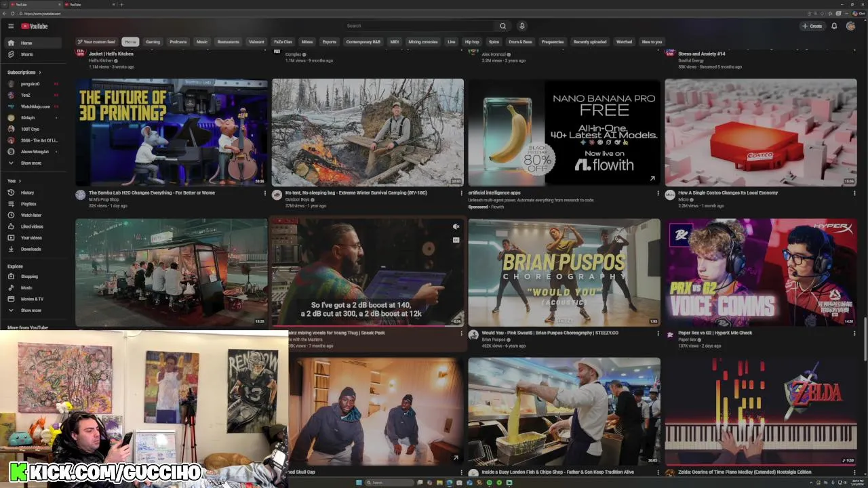Image resolution: width=868 pixels, height=488 pixels.
Task: Open History in the sidebar
Action: pos(33,192)
